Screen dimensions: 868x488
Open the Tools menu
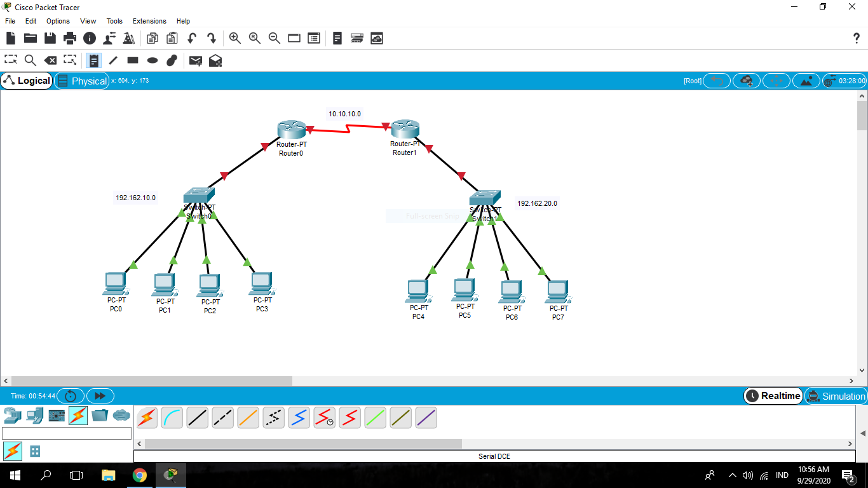point(114,21)
